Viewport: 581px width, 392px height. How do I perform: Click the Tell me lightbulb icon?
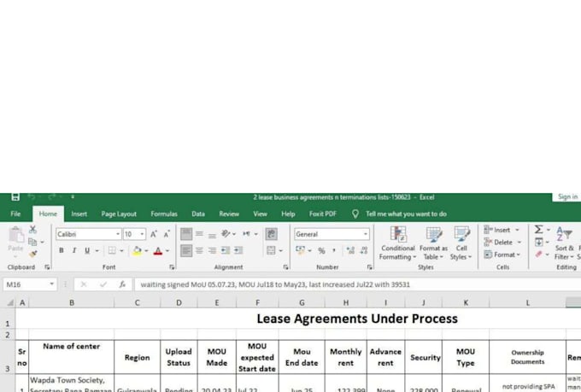(x=355, y=214)
